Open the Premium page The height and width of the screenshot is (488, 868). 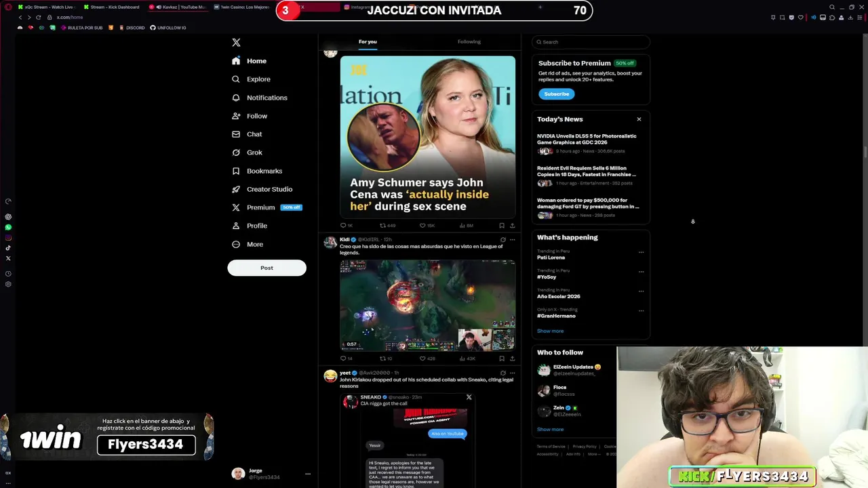click(267, 207)
